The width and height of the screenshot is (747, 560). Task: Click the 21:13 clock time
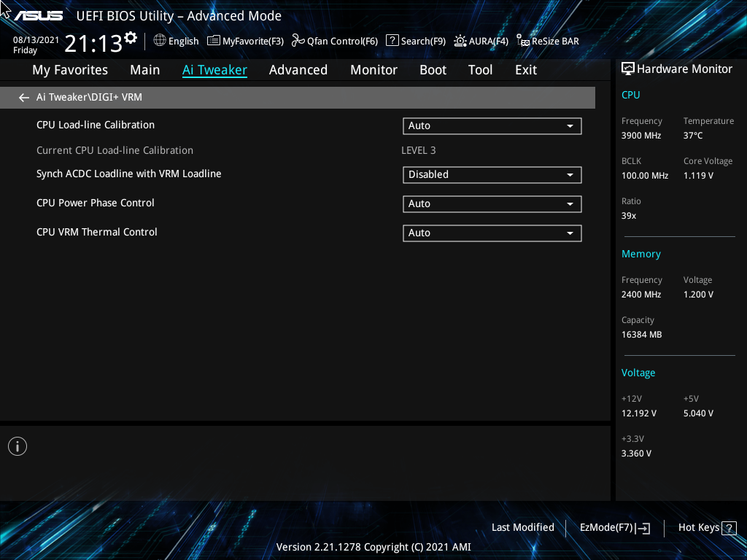93,43
